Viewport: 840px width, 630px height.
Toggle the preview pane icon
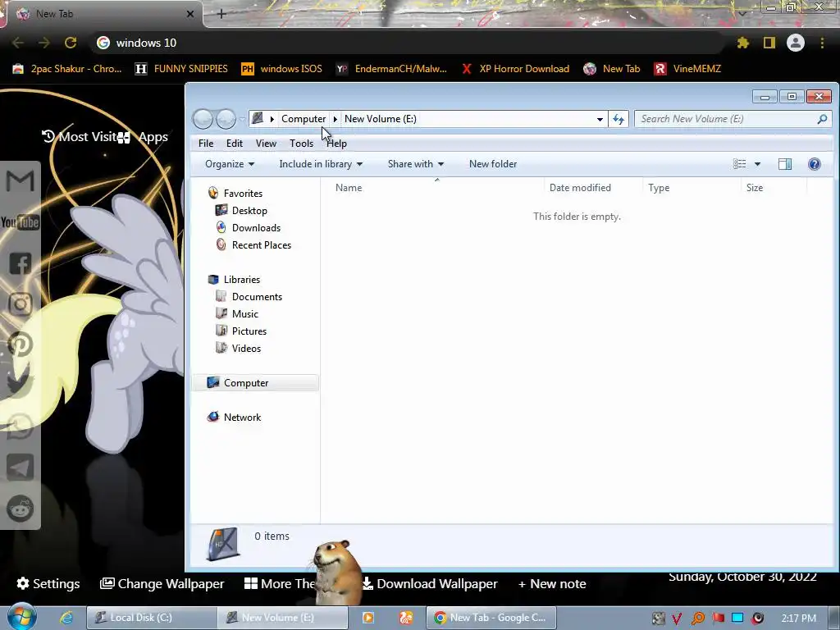[785, 164]
